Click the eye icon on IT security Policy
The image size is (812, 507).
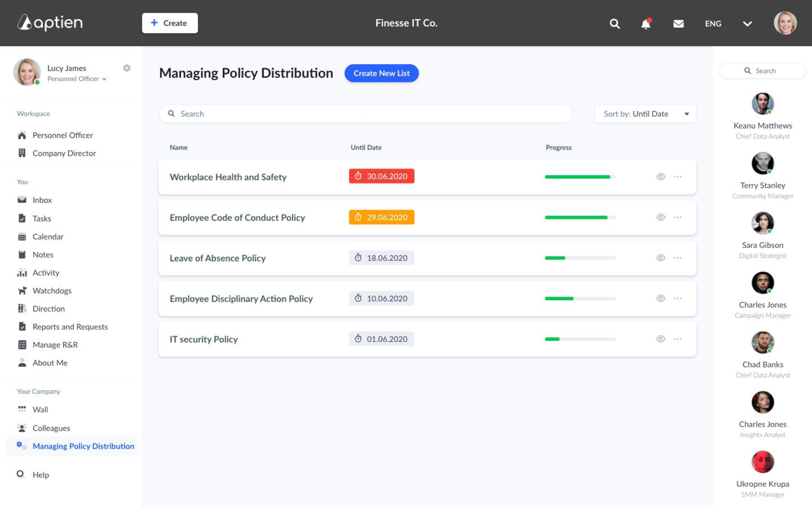(661, 339)
